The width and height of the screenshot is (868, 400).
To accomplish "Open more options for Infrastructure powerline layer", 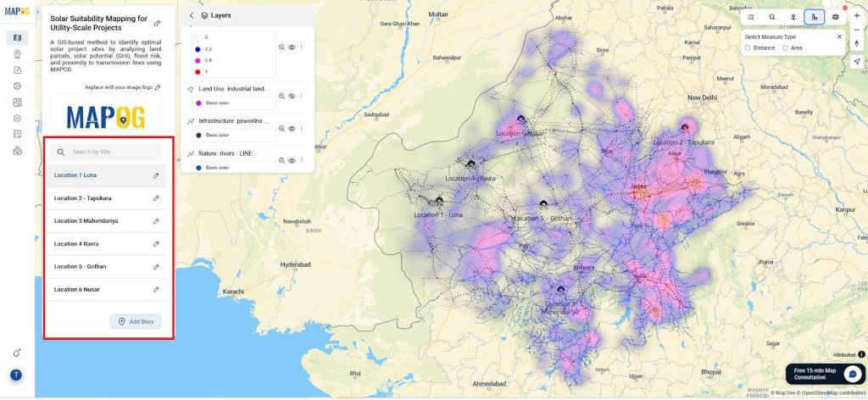I will click(x=301, y=128).
